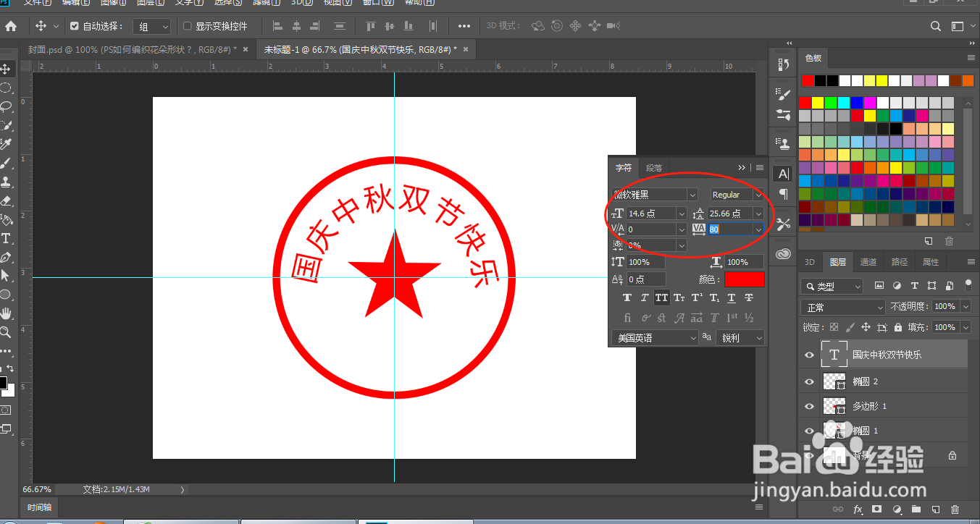The image size is (980, 524).
Task: Open the 锐利 anti-aliasing dropdown
Action: [x=740, y=338]
